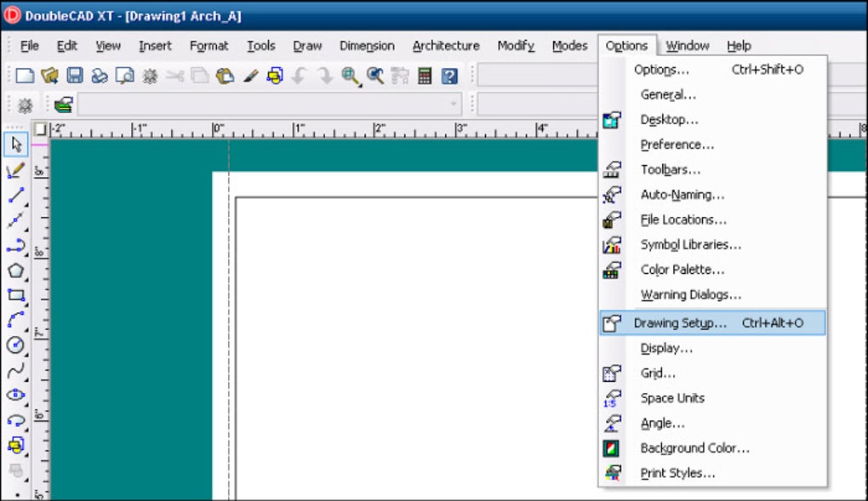Click the Undo arrow icon

300,76
